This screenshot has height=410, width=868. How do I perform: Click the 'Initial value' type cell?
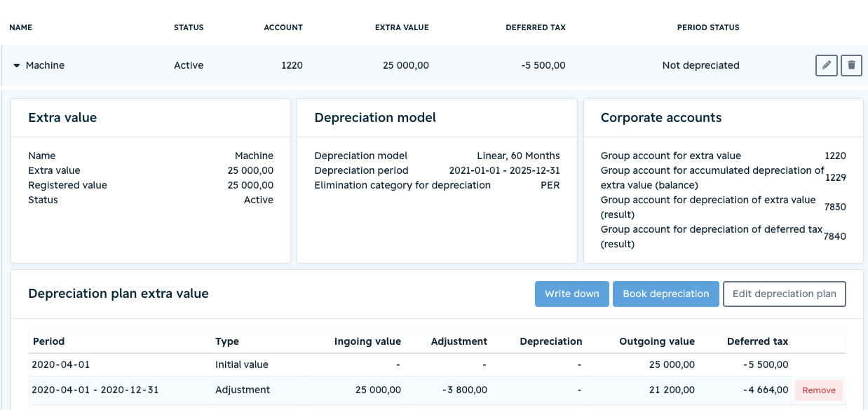pos(242,364)
